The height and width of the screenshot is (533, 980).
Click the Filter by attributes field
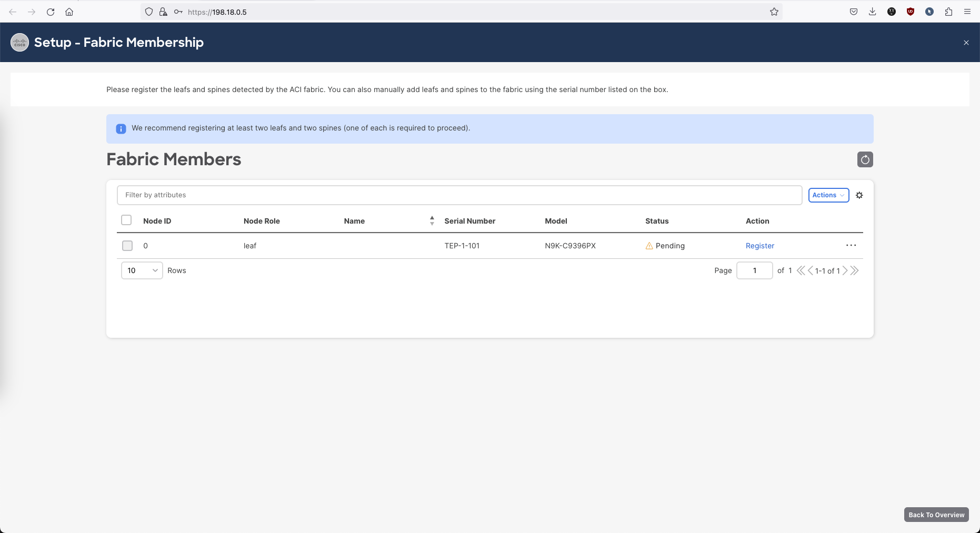click(459, 195)
